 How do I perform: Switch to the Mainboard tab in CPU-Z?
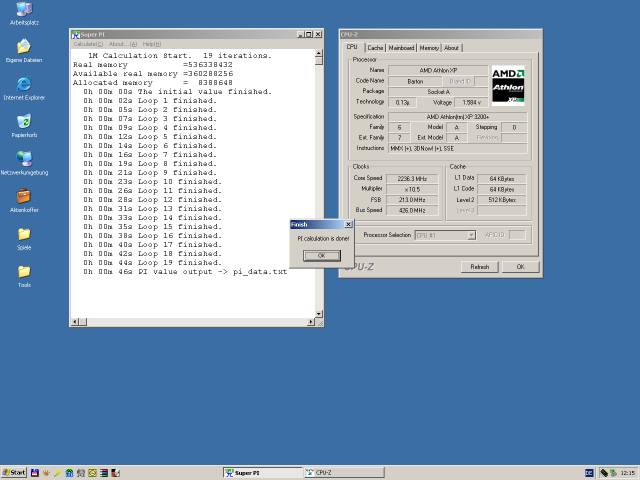401,48
